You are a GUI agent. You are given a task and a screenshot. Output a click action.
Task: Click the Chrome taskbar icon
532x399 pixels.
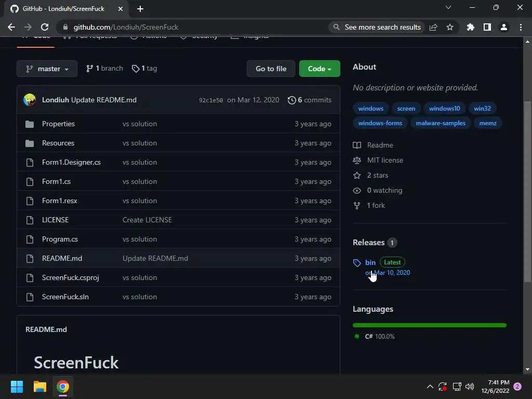(63, 387)
